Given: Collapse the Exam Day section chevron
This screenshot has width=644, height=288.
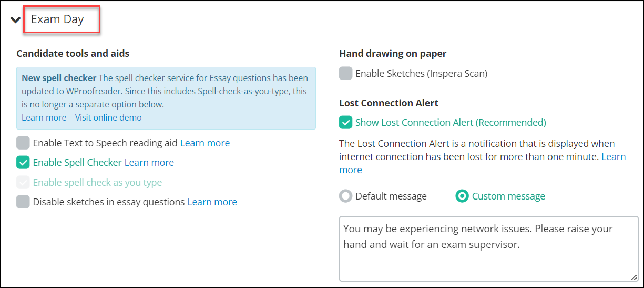Looking at the screenshot, I should 16,20.
